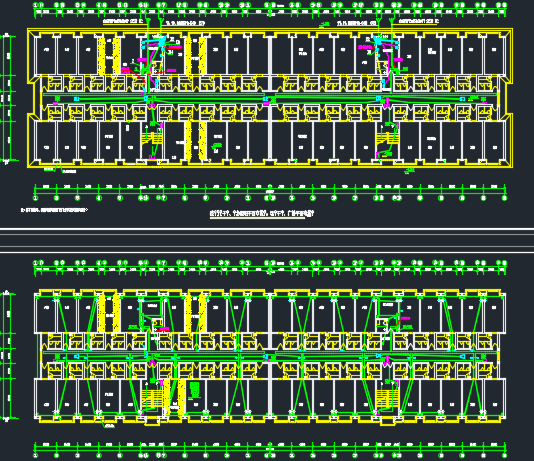The image size is (534, 461).
Task: Select the yellow staircase in lower plan's left stairwell
Action: [152, 398]
